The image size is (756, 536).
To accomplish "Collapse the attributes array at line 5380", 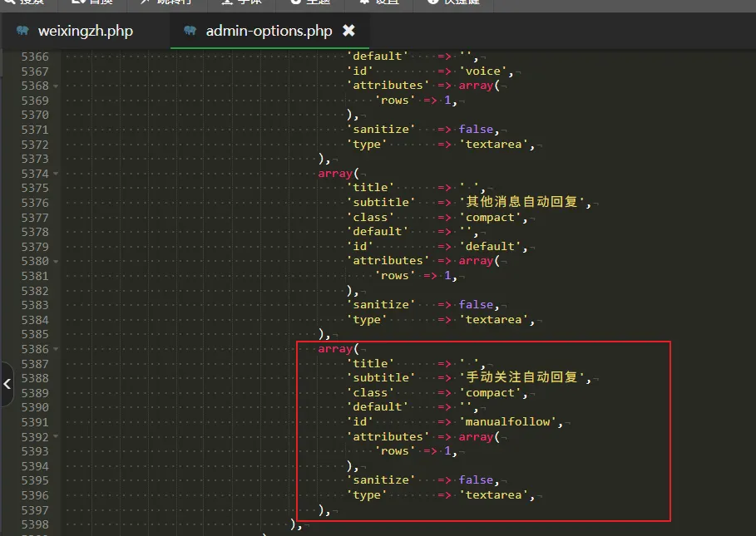I will tap(56, 262).
